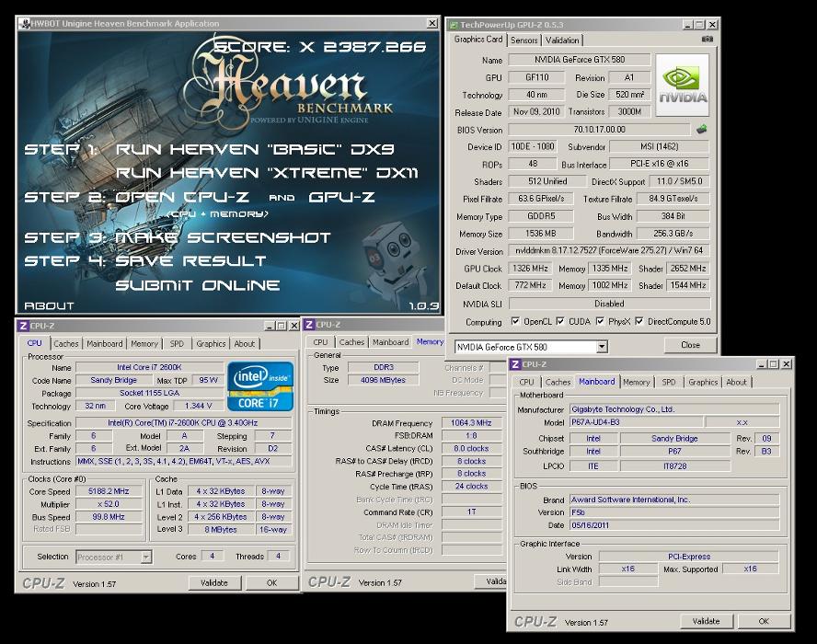
Task: Minimize the GPU-Z window
Action: 688,25
